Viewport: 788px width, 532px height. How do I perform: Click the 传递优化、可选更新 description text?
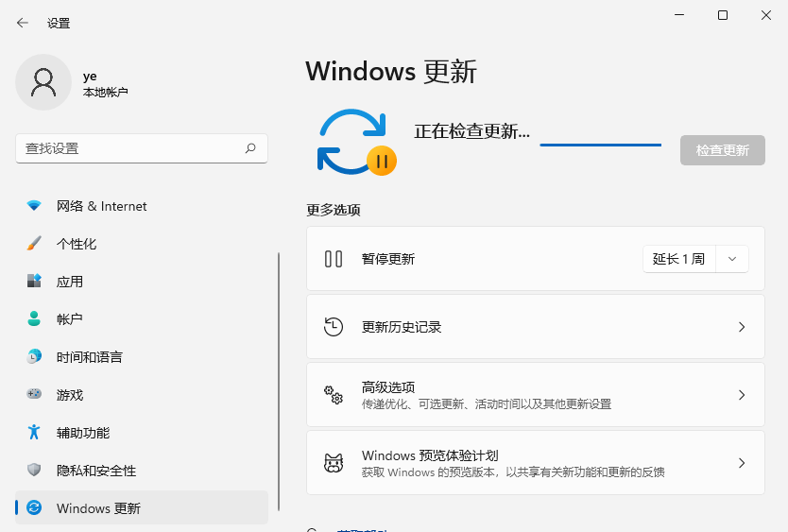point(487,403)
